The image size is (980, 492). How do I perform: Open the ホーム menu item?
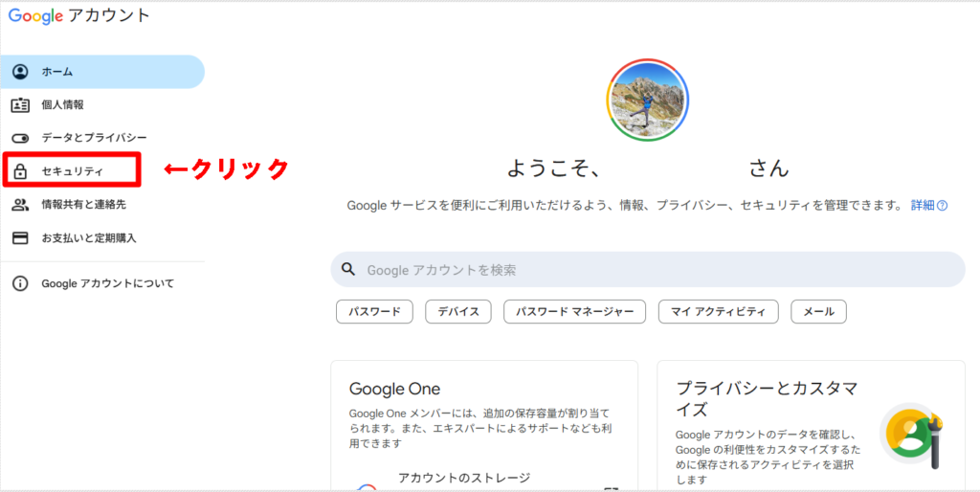point(57,72)
